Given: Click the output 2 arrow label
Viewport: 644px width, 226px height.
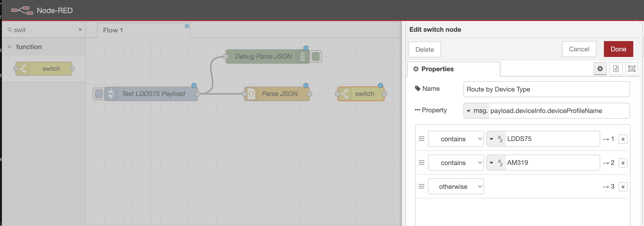Looking at the screenshot, I should pyautogui.click(x=608, y=163).
